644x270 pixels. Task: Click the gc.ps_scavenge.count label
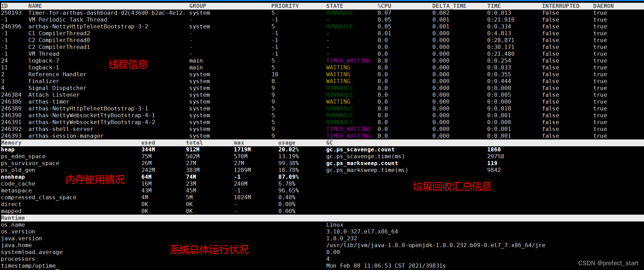tap(361, 150)
